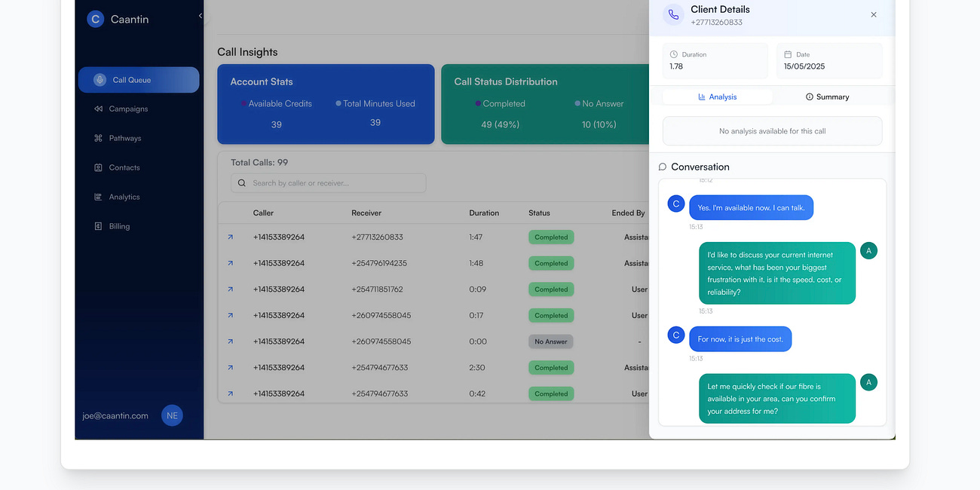Switch to the Summary tab

828,96
